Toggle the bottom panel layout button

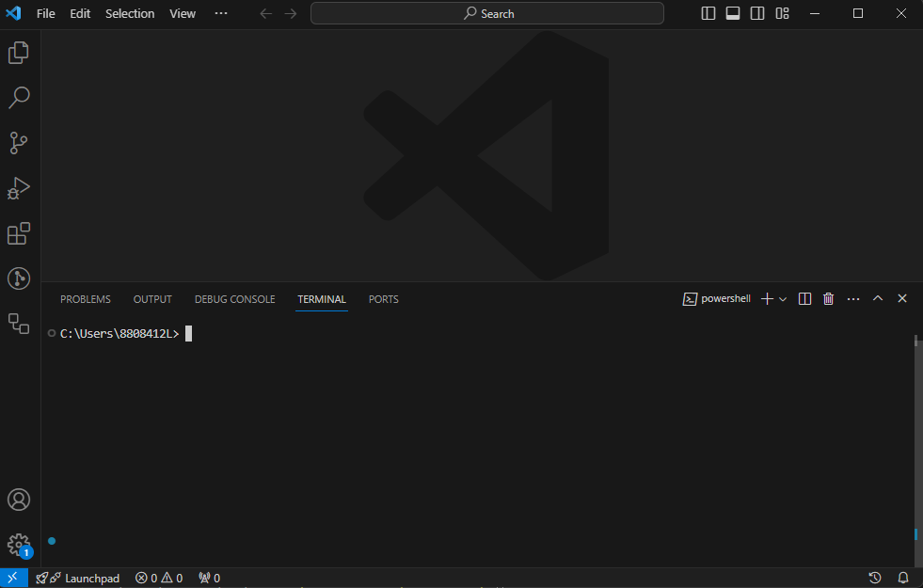coord(733,13)
